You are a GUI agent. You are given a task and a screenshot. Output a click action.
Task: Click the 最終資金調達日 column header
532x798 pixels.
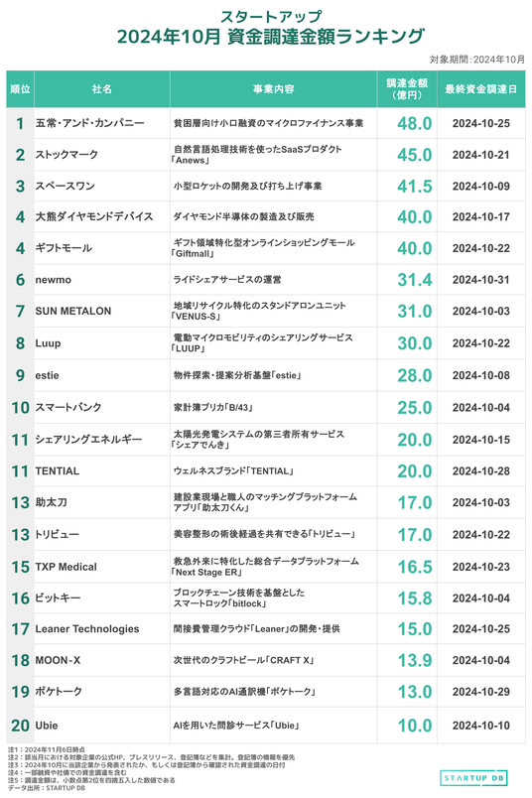pyautogui.click(x=481, y=89)
